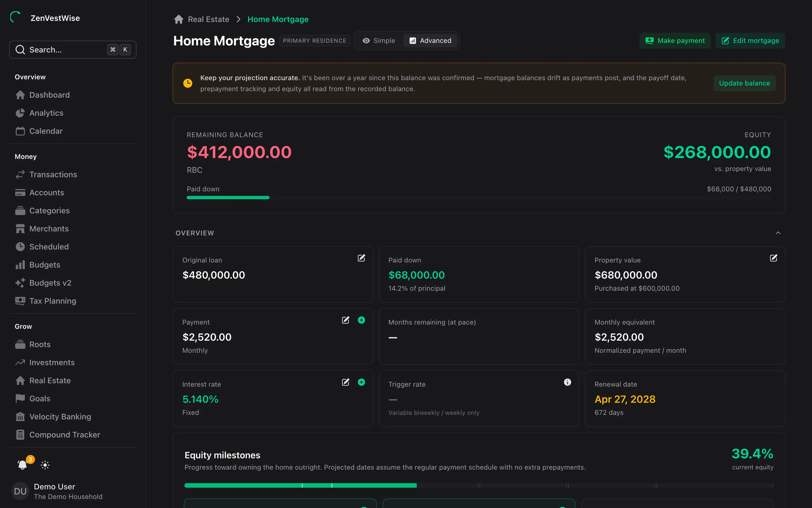Open Scheduled from the sidebar
The width and height of the screenshot is (812, 508).
(x=72, y=247)
